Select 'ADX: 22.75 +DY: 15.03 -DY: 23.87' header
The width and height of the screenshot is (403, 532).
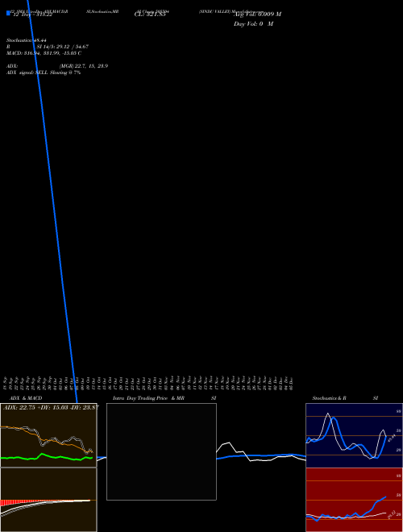click(51, 408)
